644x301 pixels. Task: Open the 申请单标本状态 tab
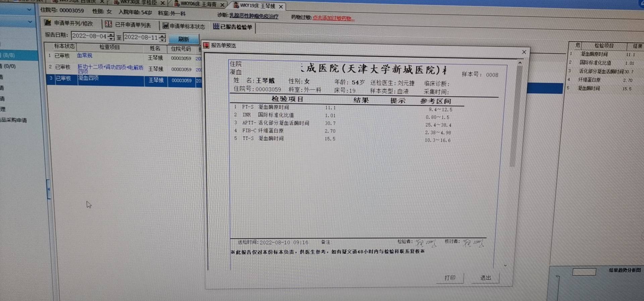(183, 26)
